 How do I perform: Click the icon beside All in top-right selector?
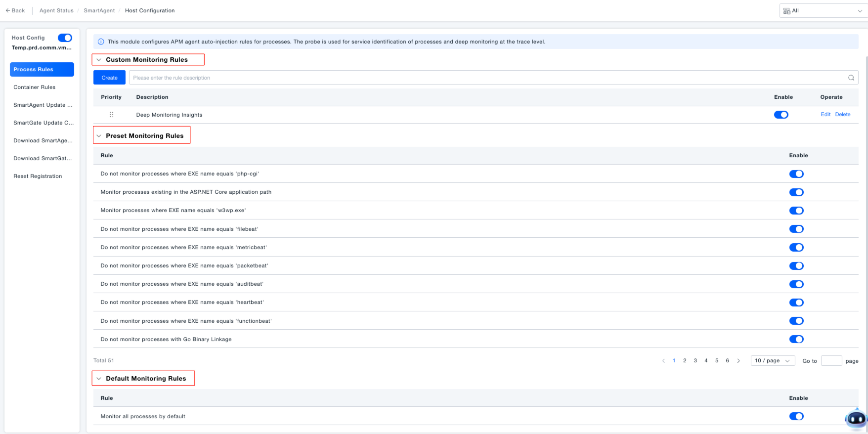click(786, 11)
